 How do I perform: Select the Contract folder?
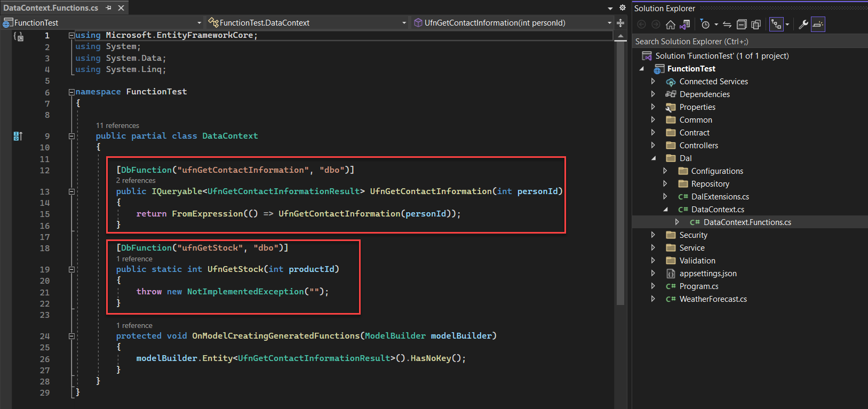695,133
